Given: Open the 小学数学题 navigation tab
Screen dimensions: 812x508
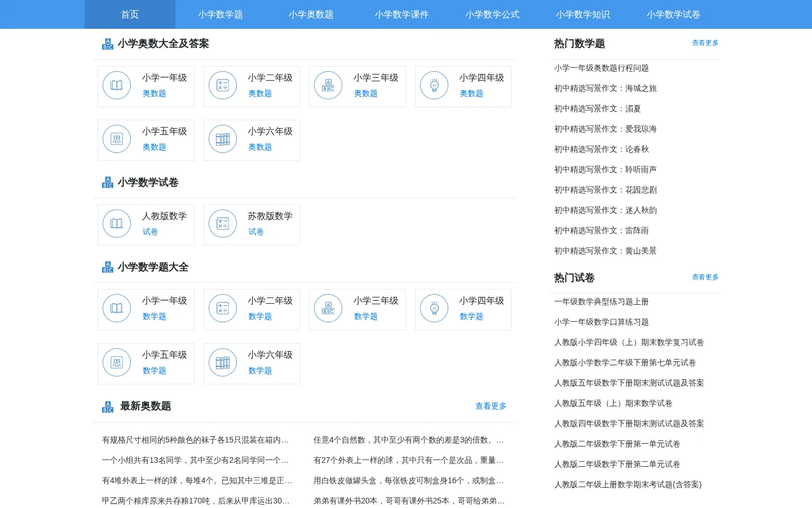Looking at the screenshot, I should [x=220, y=14].
